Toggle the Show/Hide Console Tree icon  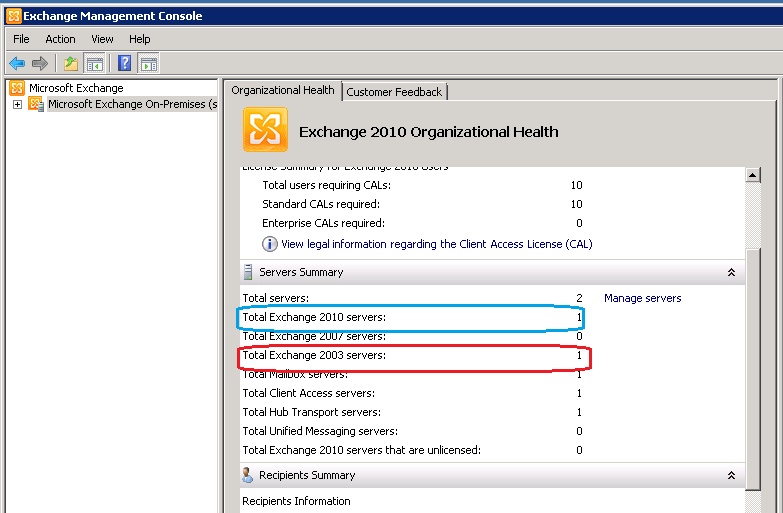tap(94, 63)
